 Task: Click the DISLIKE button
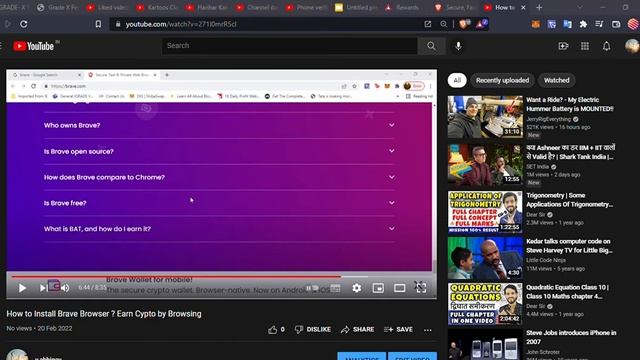click(313, 329)
